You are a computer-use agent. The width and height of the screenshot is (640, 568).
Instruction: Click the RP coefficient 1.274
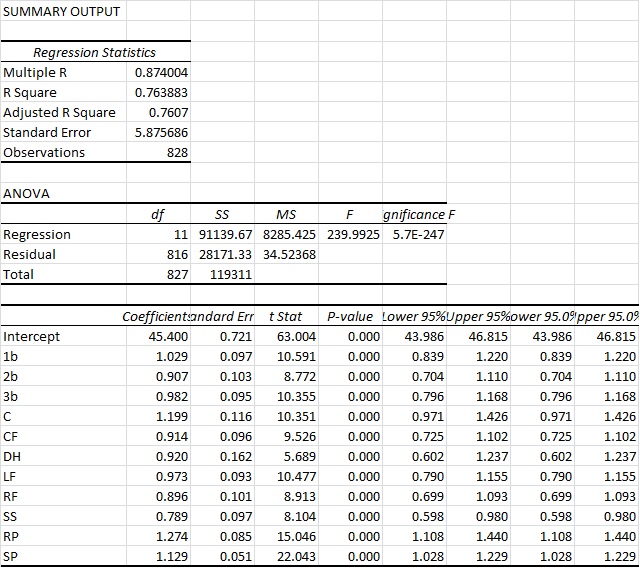[x=172, y=537]
